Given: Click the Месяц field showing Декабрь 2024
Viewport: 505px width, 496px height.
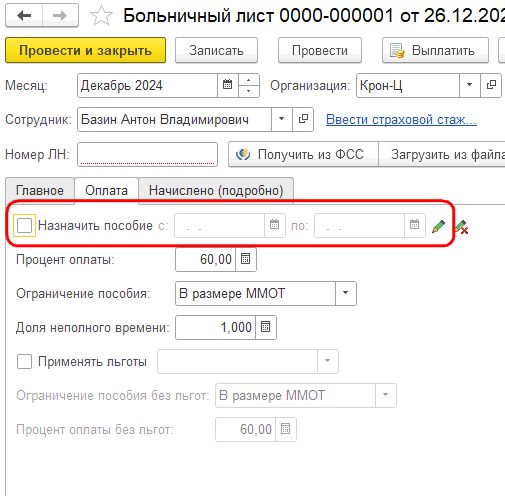Looking at the screenshot, I should 148,85.
